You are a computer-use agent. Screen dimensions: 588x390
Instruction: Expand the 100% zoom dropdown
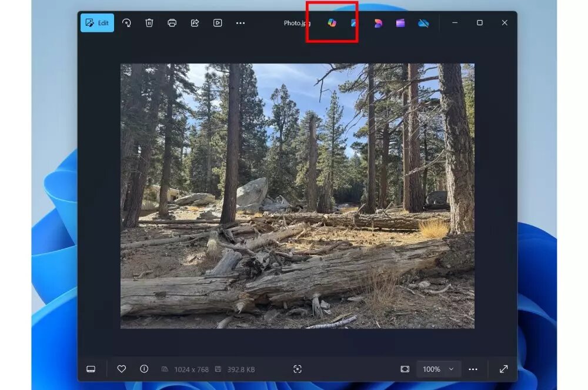point(439,369)
